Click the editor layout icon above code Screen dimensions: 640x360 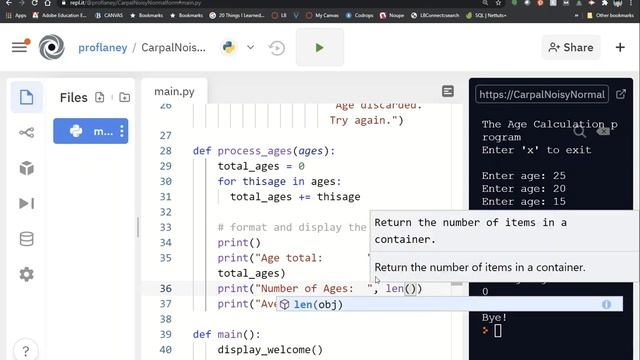click(448, 91)
